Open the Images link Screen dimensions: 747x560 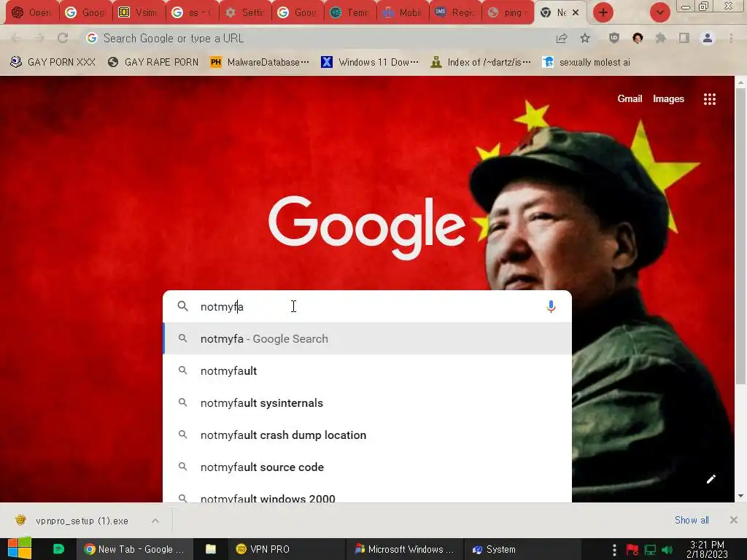pyautogui.click(x=668, y=99)
